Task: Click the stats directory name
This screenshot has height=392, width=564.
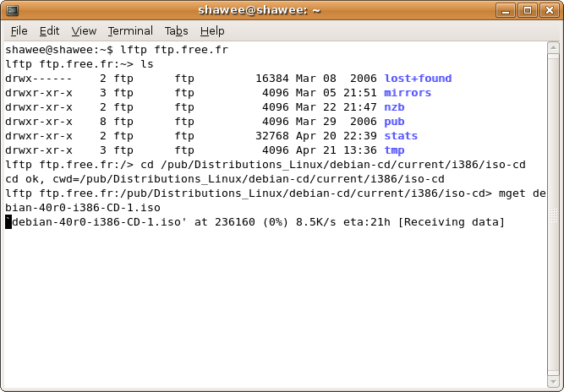Action: pos(401,136)
